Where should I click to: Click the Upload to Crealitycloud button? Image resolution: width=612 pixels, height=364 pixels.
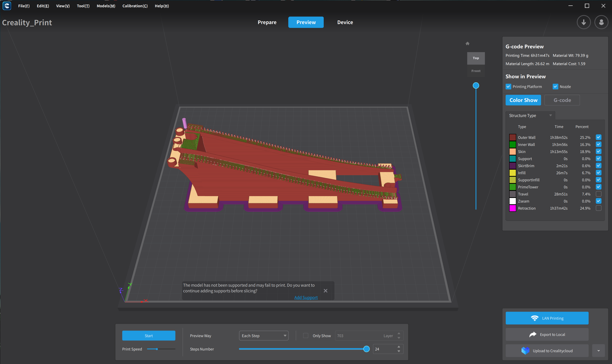click(547, 351)
